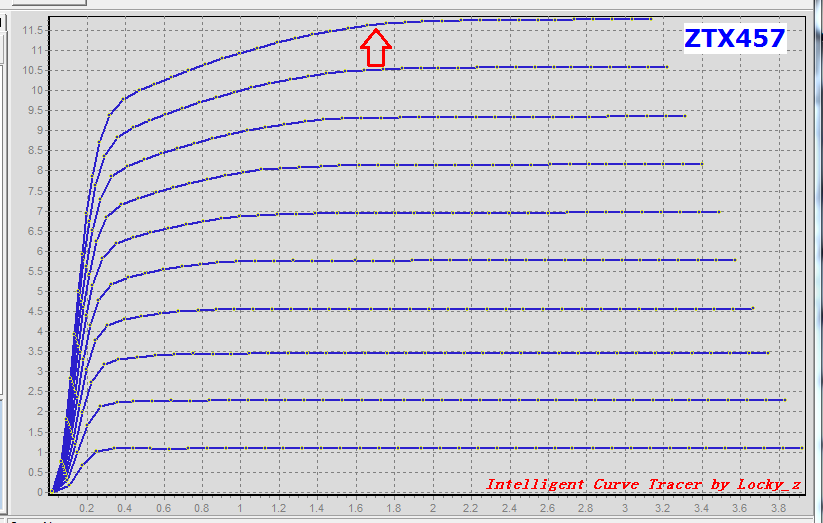The image size is (823, 523).
Task: Select the 3.2 x-axis tick label
Action: 663,508
